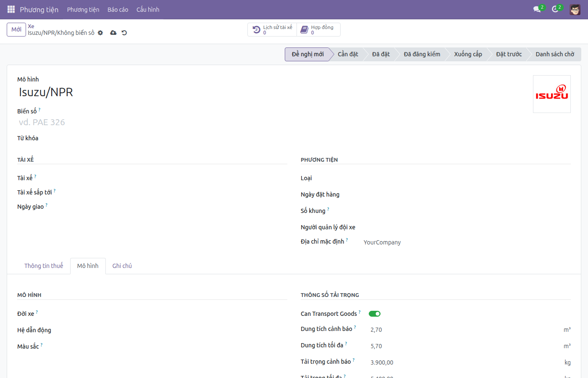The image size is (588, 378).
Task: Open the gear actions menu beside record name
Action: (x=100, y=33)
